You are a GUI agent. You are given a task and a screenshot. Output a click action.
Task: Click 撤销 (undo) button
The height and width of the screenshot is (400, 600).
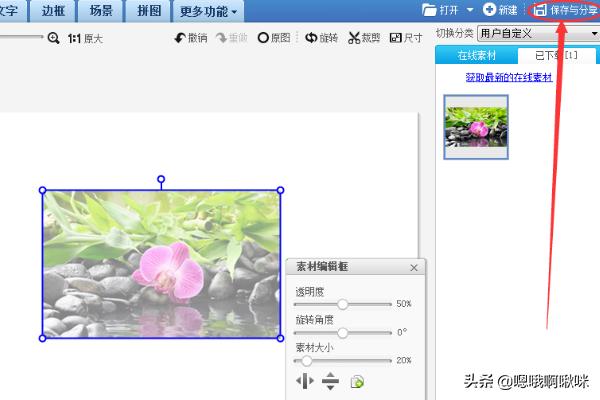click(191, 38)
